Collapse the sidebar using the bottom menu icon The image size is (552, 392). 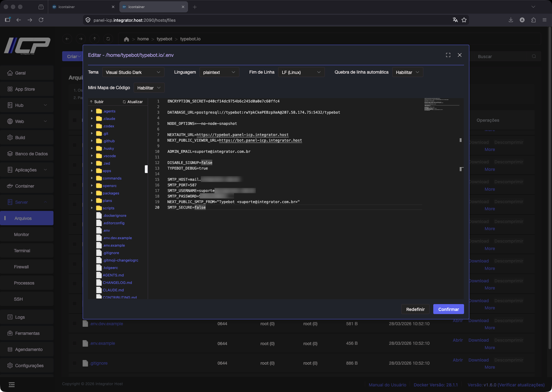tap(11, 385)
